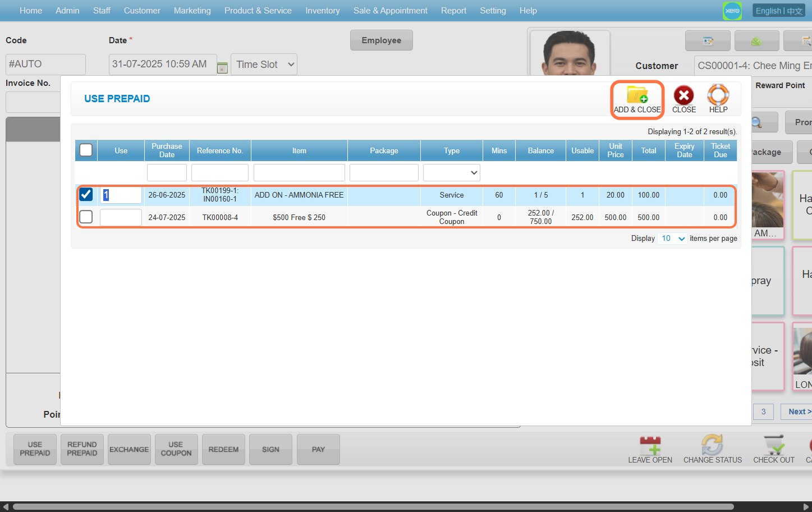Click the Xero integration icon

pos(732,11)
